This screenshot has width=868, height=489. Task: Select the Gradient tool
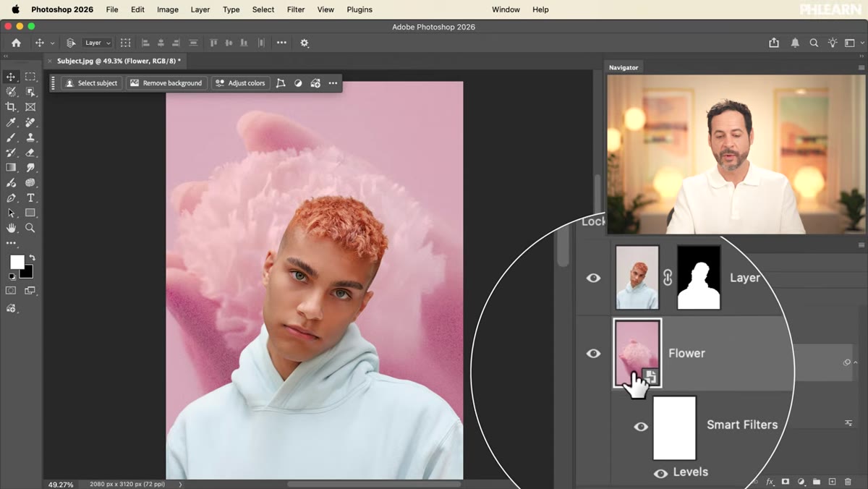click(x=11, y=168)
